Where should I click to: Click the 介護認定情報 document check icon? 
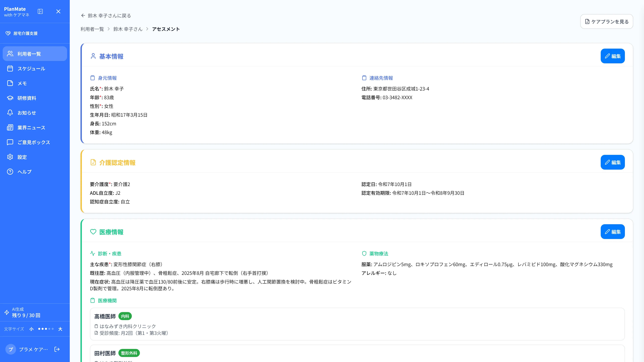93,162
